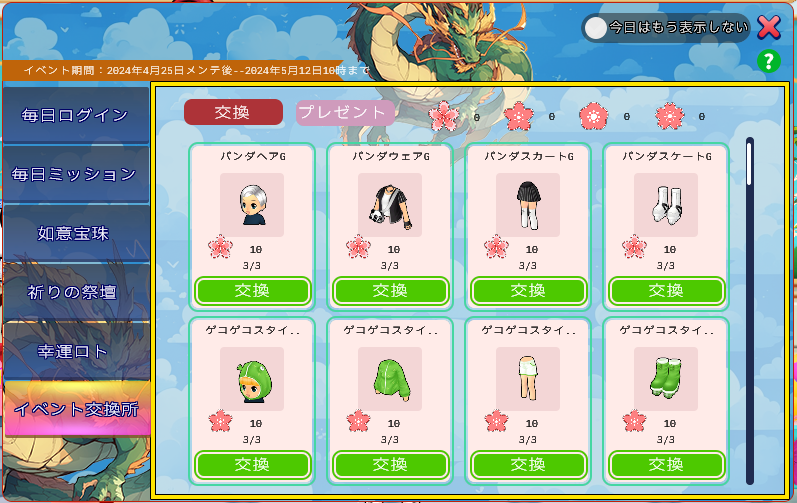Image resolution: width=797 pixels, height=503 pixels.
Task: Select the パンダウェアG jacket item icon
Action: click(390, 205)
